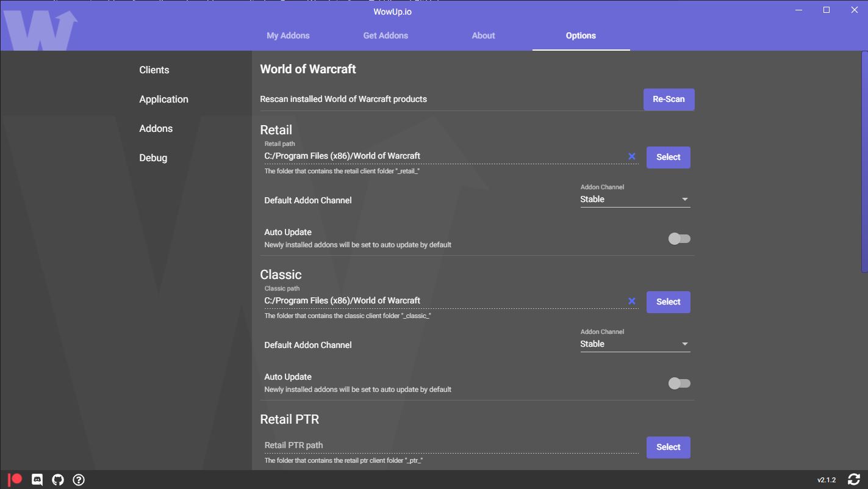
Task: Click the help question mark icon
Action: pyautogui.click(x=79, y=480)
